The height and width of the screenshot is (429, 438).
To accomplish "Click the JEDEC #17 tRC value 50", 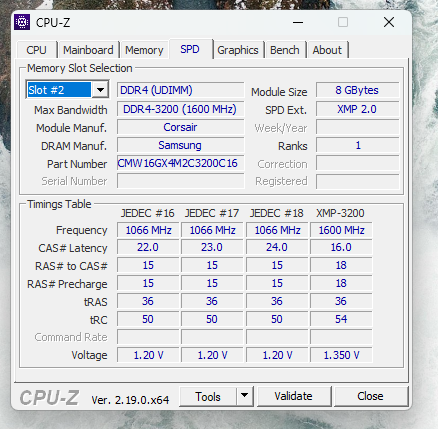I will tap(212, 319).
